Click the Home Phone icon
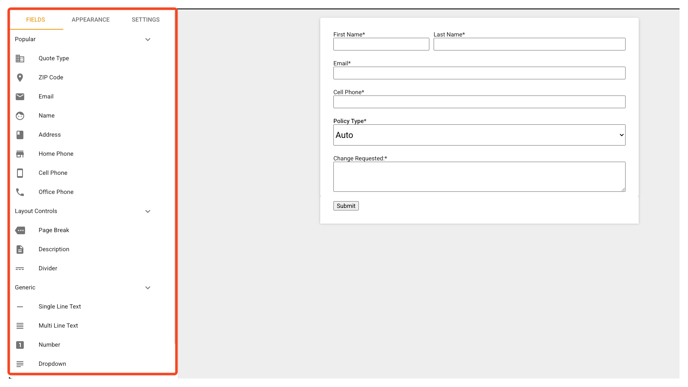Image resolution: width=688 pixels, height=387 pixels. point(20,154)
